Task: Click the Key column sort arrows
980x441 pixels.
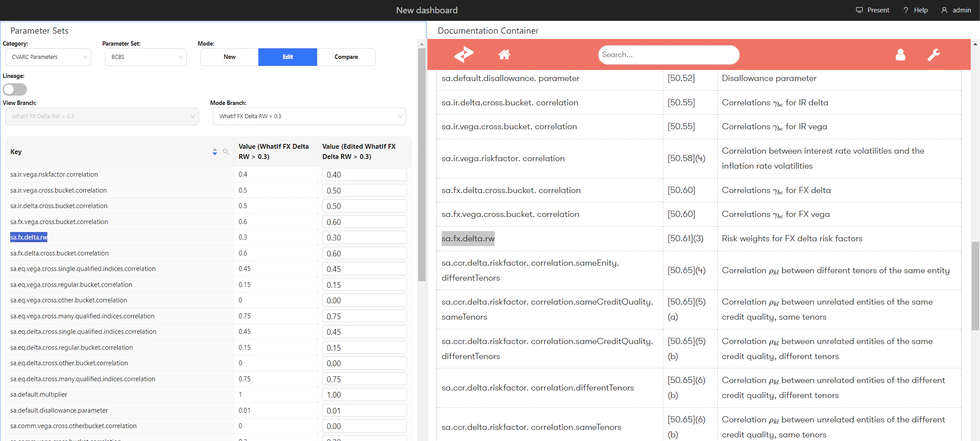Action: 215,151
